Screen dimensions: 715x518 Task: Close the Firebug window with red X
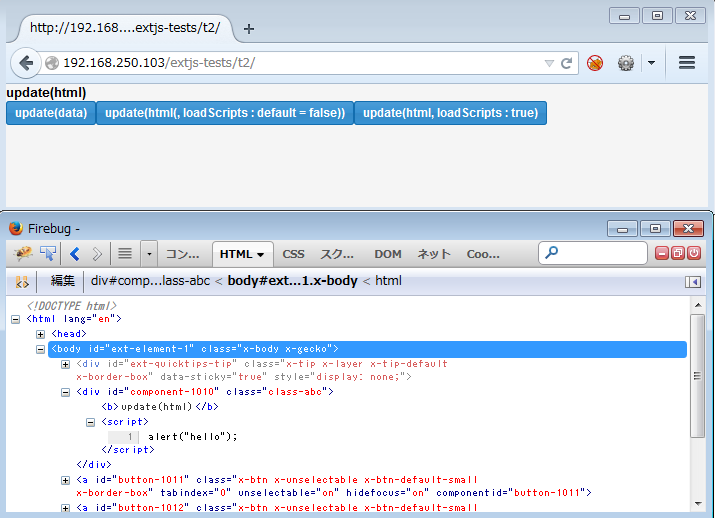click(689, 228)
